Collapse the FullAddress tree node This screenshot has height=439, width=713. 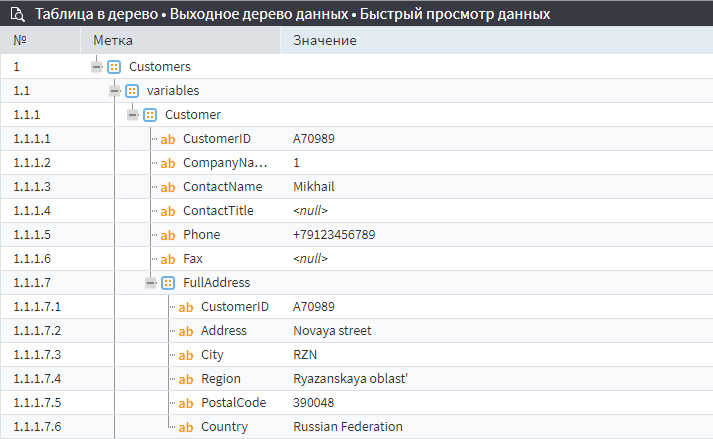click(151, 283)
